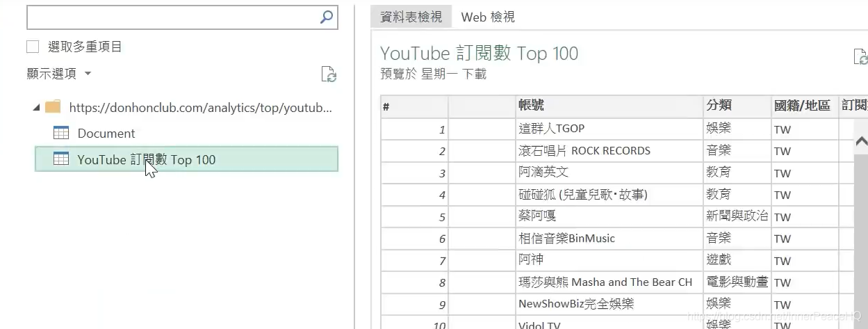Screen dimensions: 868x329
Task: Click row number 5 cell
Action: 414,216
